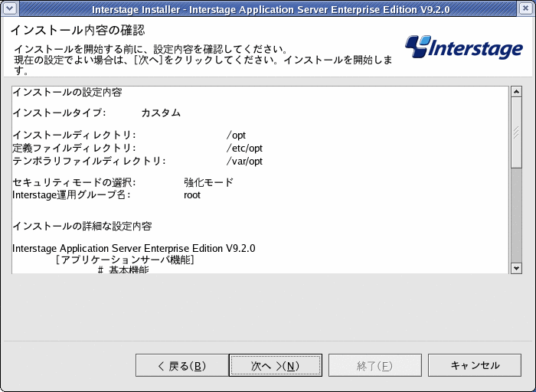The width and height of the screenshot is (536, 392).
Task: Click the window title bar text
Action: pos(271,9)
